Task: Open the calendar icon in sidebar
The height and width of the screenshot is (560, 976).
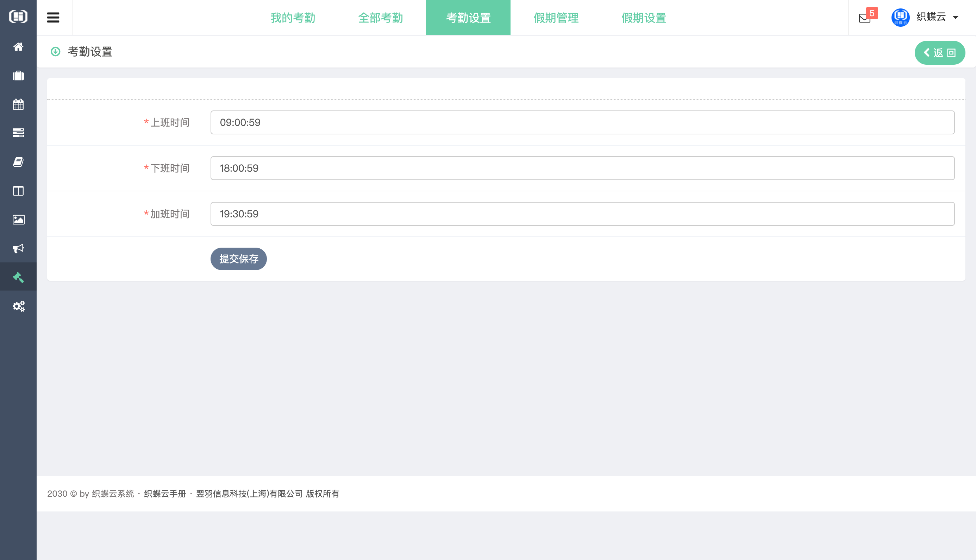Action: click(x=18, y=104)
